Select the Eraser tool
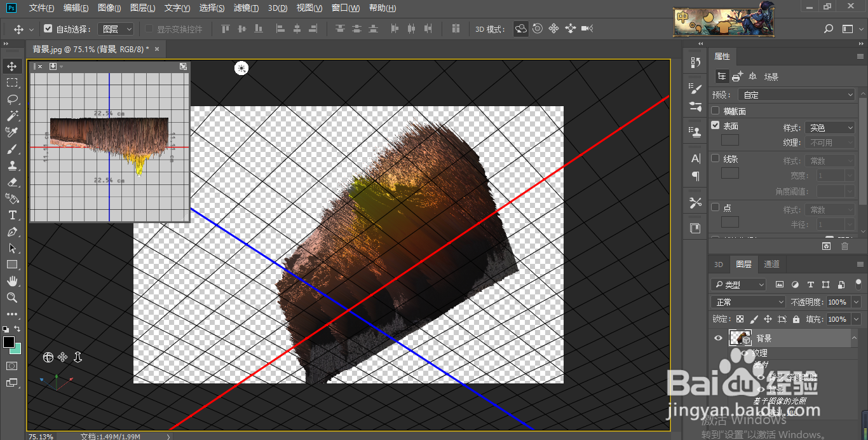 (x=12, y=182)
